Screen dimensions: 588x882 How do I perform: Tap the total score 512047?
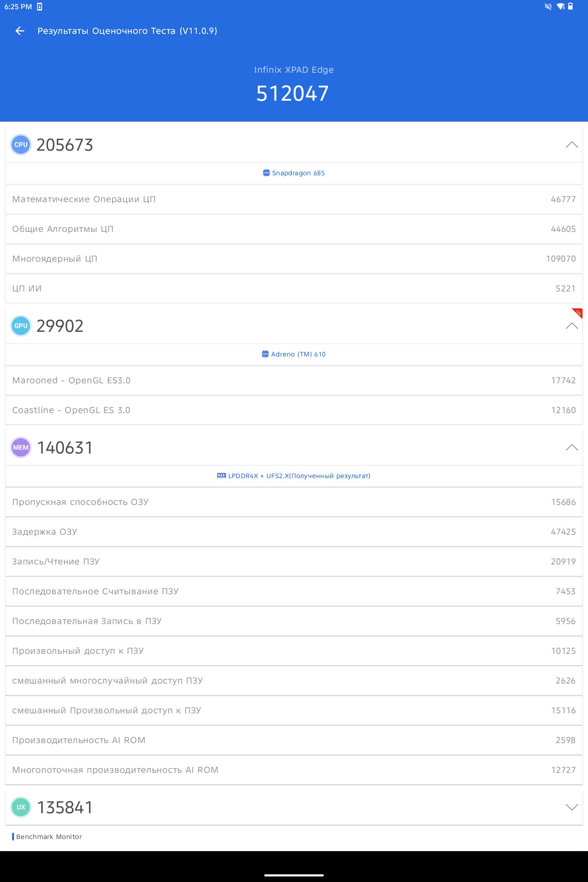point(293,93)
